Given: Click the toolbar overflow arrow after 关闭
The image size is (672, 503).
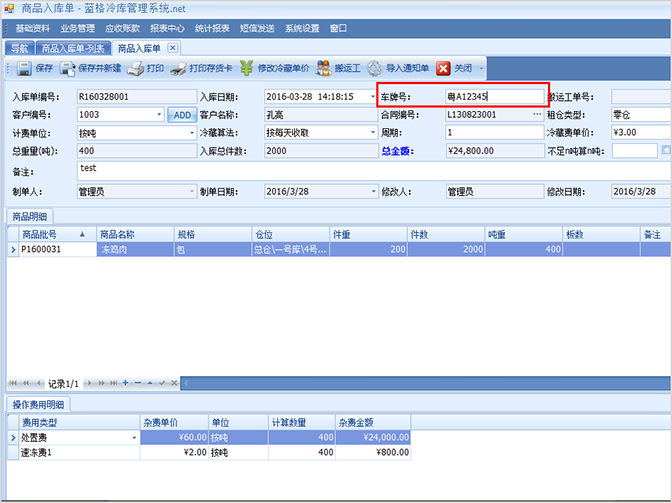Looking at the screenshot, I should click(481, 68).
